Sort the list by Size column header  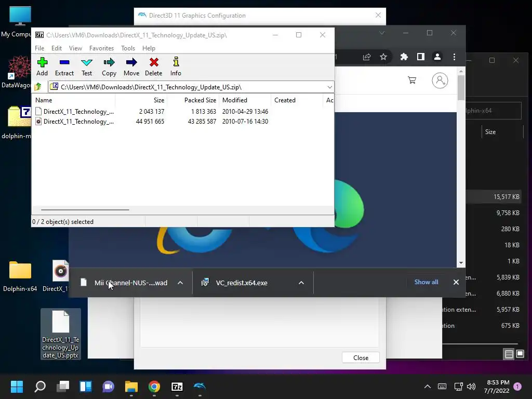[141, 100]
